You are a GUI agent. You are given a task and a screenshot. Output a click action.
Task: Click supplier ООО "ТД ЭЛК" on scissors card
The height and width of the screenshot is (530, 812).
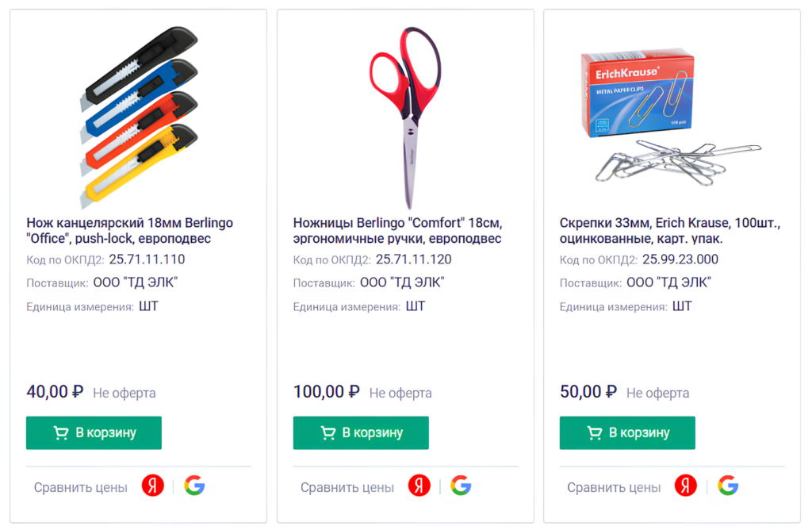tap(402, 282)
